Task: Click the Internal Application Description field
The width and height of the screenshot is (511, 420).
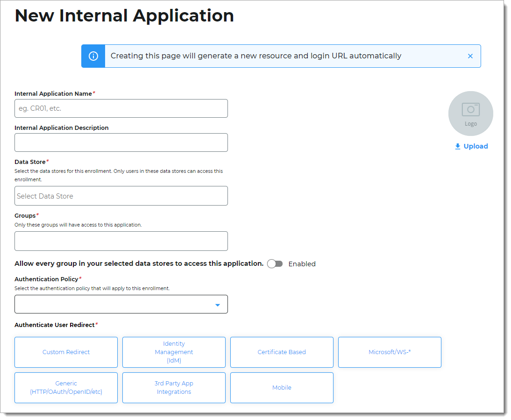Action: pyautogui.click(x=121, y=142)
